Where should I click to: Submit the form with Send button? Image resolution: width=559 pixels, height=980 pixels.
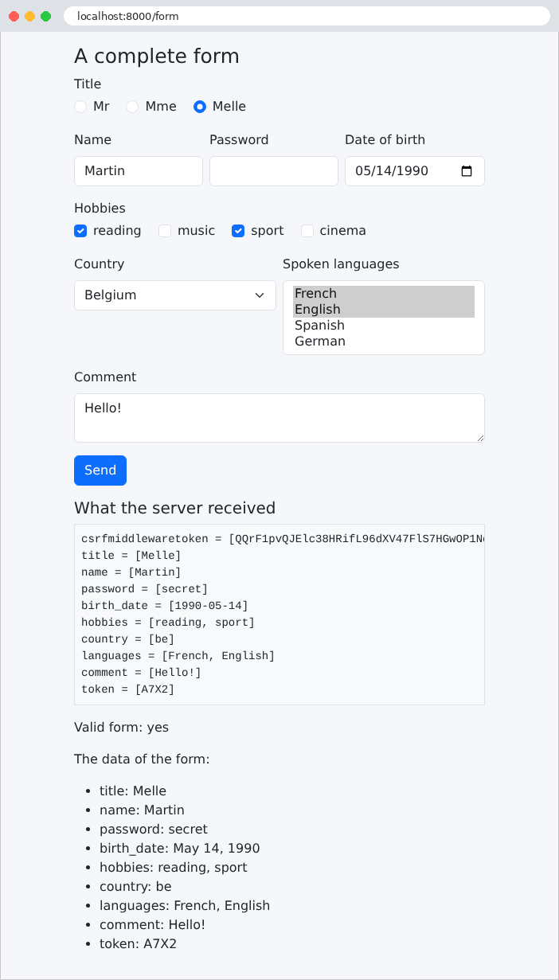[x=100, y=470]
